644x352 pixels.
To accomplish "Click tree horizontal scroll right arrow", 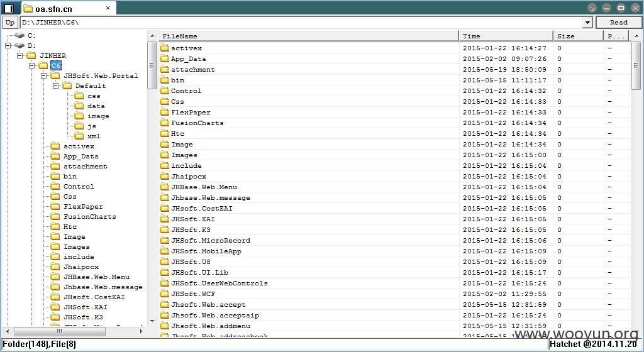I will coord(142,331).
